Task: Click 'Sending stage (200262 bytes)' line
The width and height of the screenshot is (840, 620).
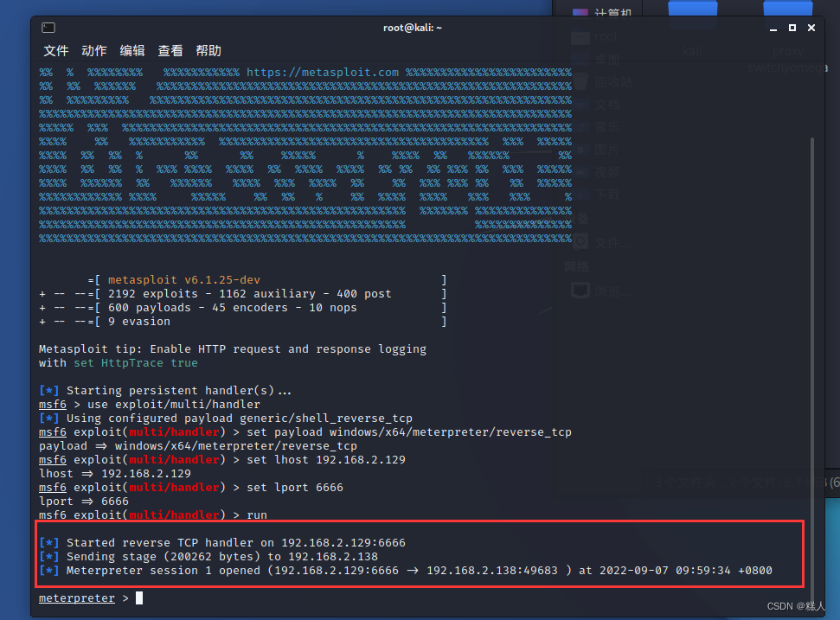Action: [x=208, y=557]
